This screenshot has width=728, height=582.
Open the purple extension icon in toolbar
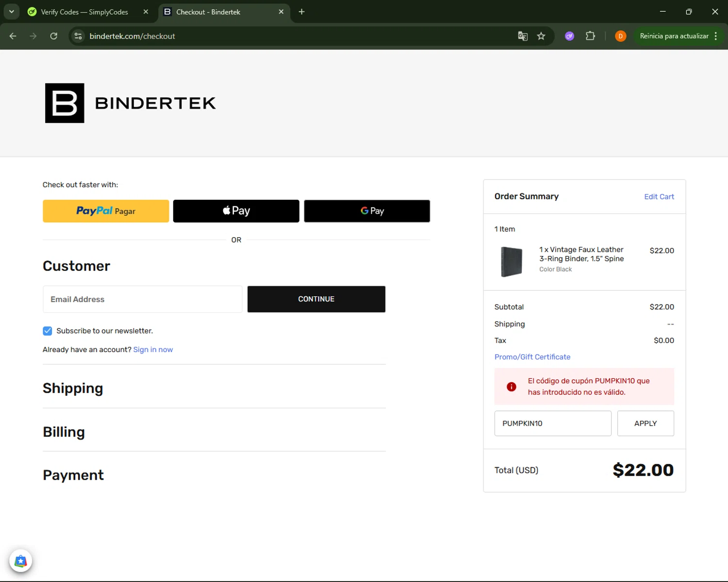pos(570,36)
